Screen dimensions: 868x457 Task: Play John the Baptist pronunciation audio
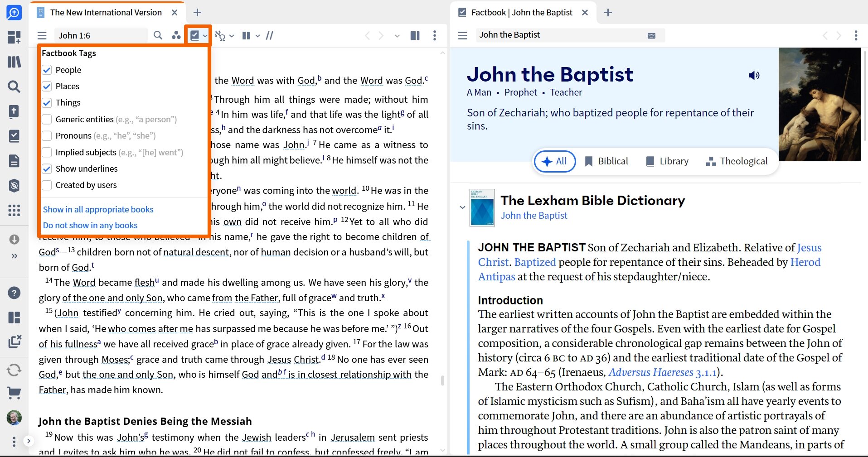pyautogui.click(x=754, y=75)
